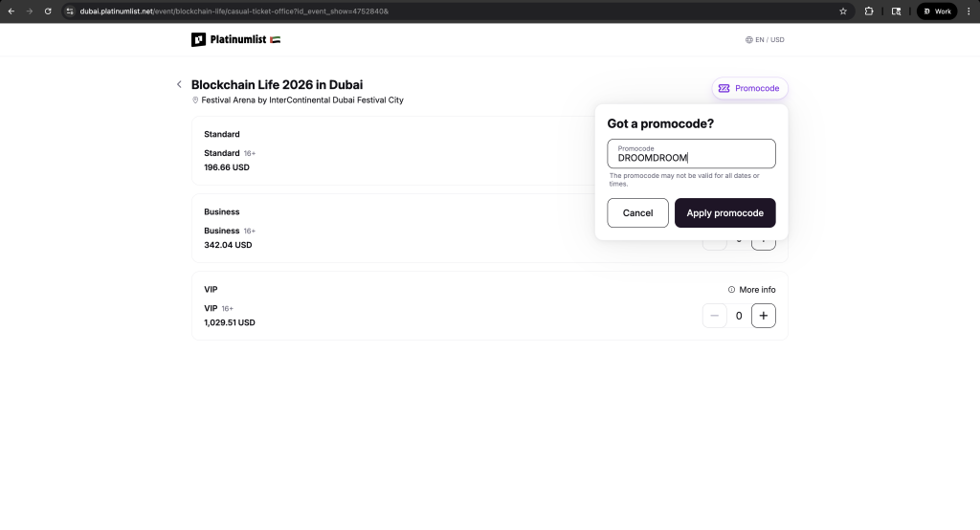980x530 pixels.
Task: Go back with page chevron arrow
Action: coord(179,84)
